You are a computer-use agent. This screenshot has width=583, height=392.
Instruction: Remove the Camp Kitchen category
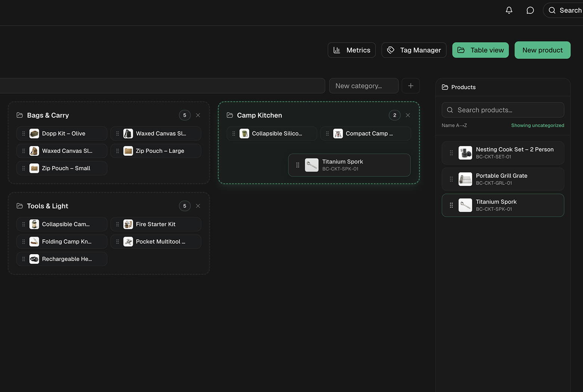pos(408,115)
